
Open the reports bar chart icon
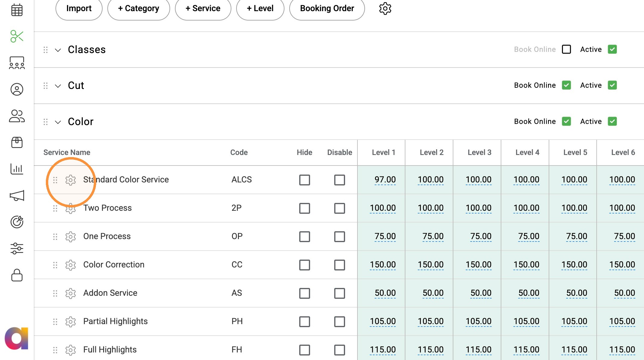point(17,169)
